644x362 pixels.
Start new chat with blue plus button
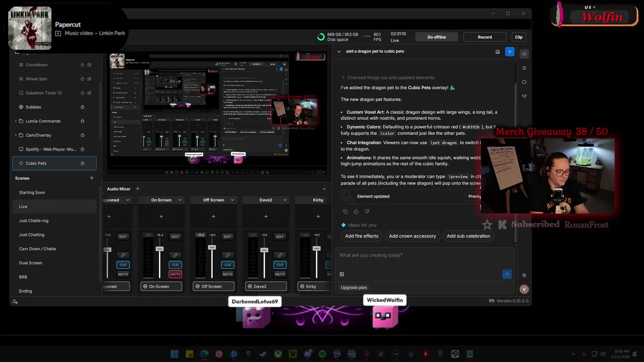point(510,51)
